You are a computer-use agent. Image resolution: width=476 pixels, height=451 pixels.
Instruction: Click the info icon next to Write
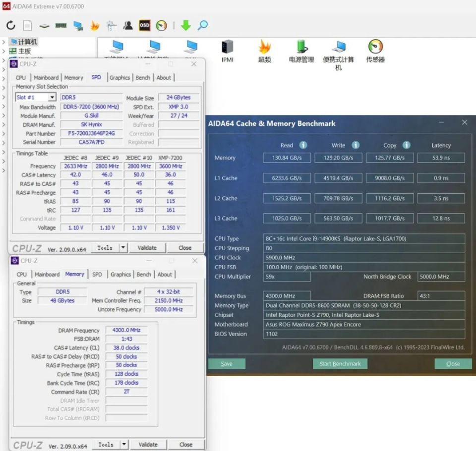[356, 145]
